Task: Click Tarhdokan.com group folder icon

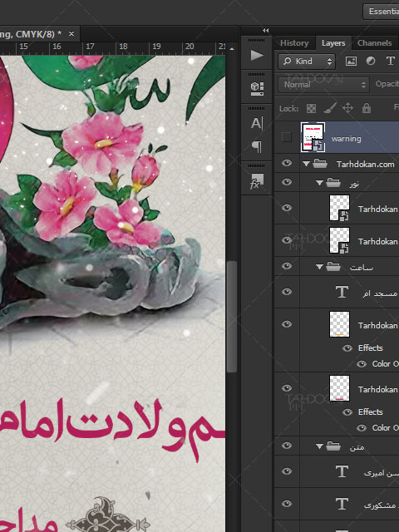Action: click(x=319, y=165)
